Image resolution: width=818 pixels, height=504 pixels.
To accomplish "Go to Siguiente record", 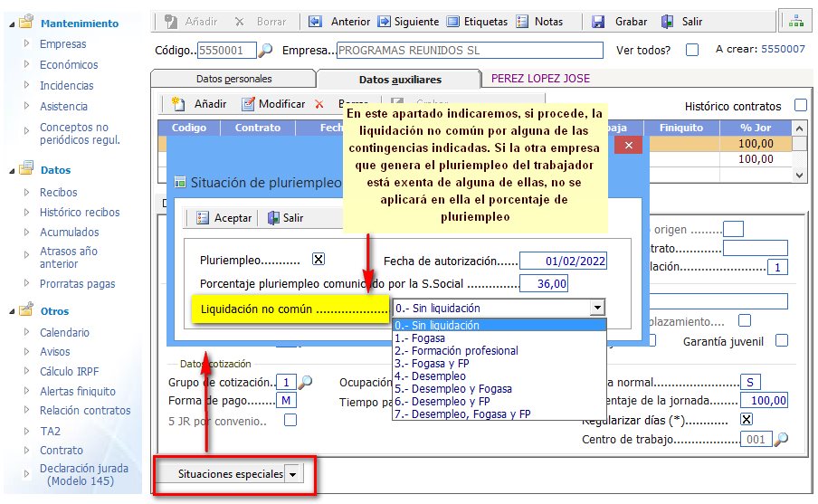I will click(385, 21).
